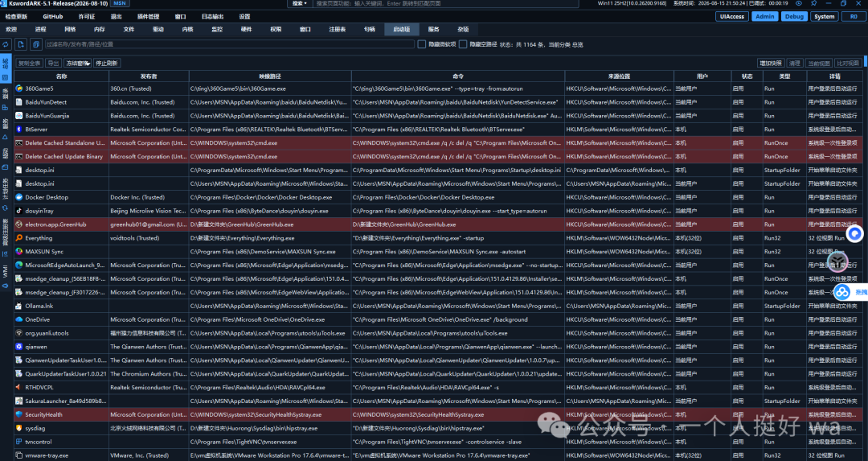Screen dimensions: 868x461
Task: Open the 设置 menu
Action: pyautogui.click(x=244, y=17)
